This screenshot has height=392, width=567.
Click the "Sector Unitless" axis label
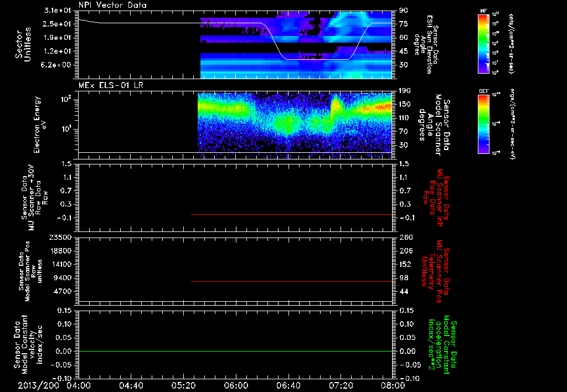tap(23, 44)
